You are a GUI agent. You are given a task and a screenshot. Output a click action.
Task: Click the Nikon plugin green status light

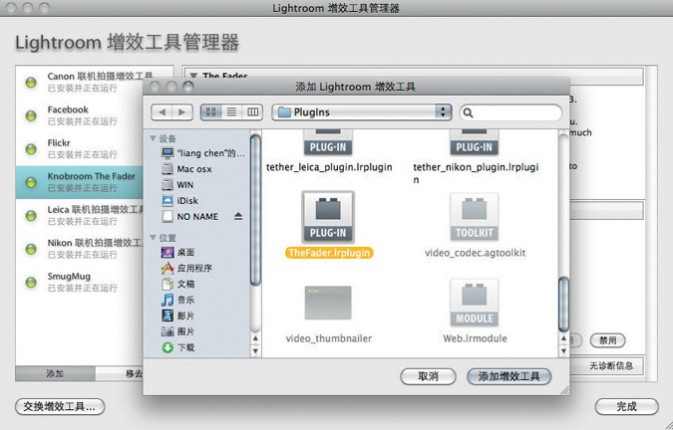(x=31, y=249)
